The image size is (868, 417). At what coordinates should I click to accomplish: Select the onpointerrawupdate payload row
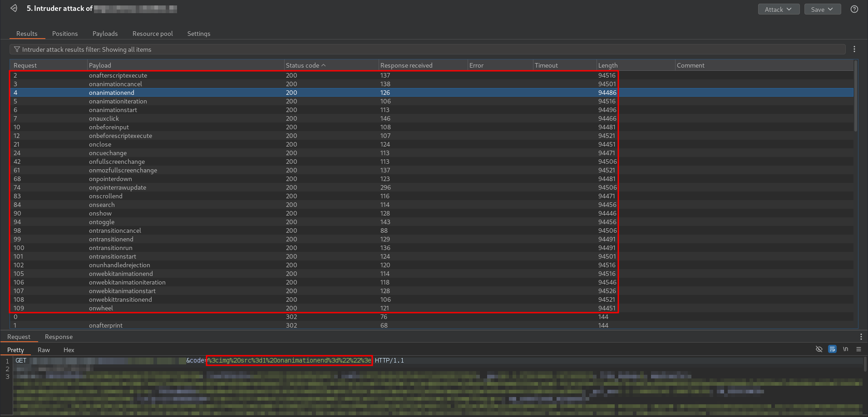[x=432, y=187]
